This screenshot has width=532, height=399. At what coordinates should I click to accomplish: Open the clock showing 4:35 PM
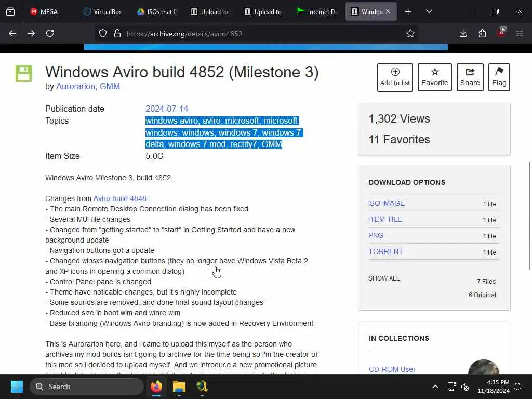point(494,387)
